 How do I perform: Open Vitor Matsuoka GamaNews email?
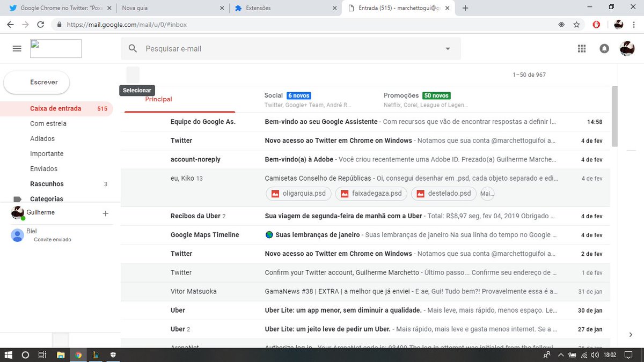click(365, 291)
